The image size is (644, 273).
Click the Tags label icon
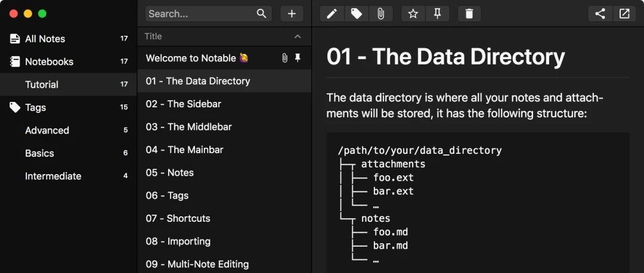pyautogui.click(x=15, y=107)
